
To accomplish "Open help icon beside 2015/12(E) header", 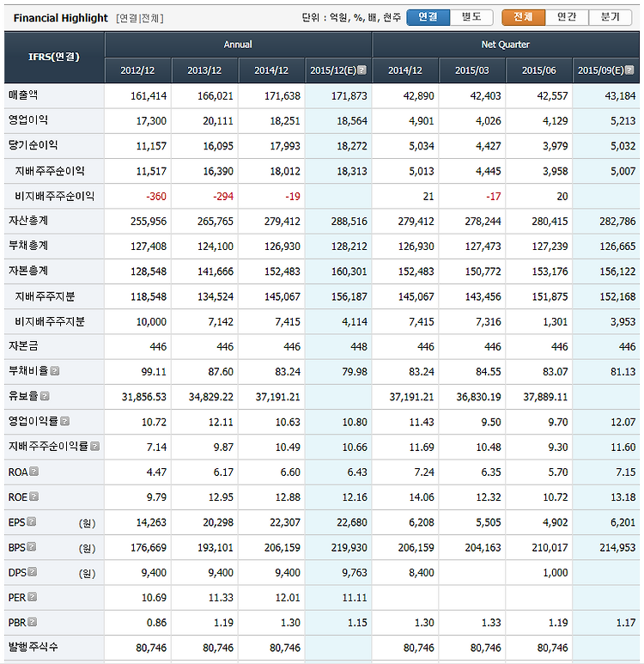I will point(362,70).
